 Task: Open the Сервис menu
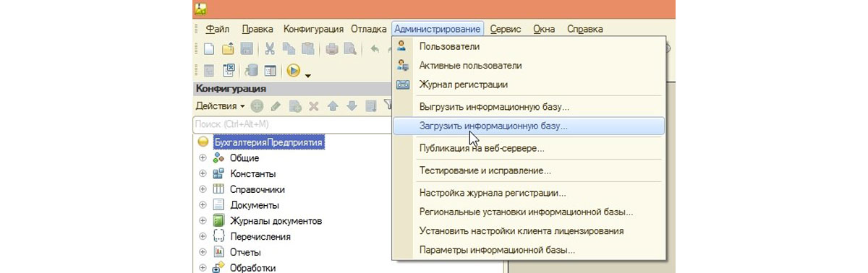(506, 29)
